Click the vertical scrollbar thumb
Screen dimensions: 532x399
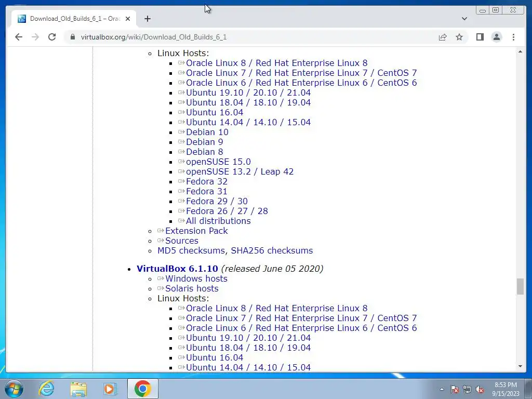pos(520,286)
